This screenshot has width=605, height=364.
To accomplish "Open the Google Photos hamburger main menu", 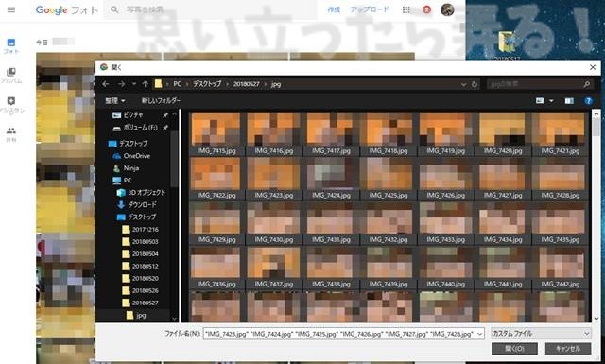I will [x=11, y=9].
